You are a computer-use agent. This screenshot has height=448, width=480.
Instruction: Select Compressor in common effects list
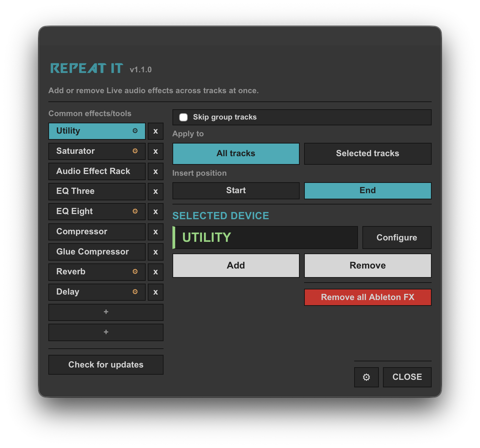97,232
